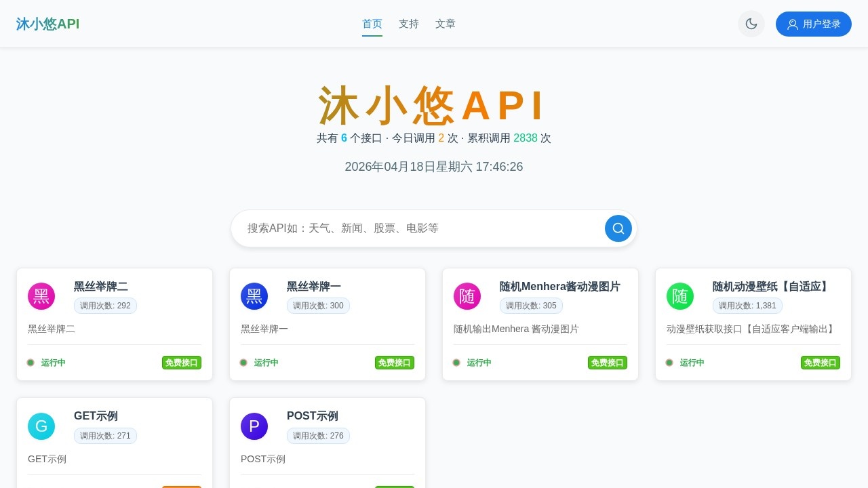This screenshot has height=488, width=868.
Task: Open the 文章 menu item
Action: [x=445, y=24]
